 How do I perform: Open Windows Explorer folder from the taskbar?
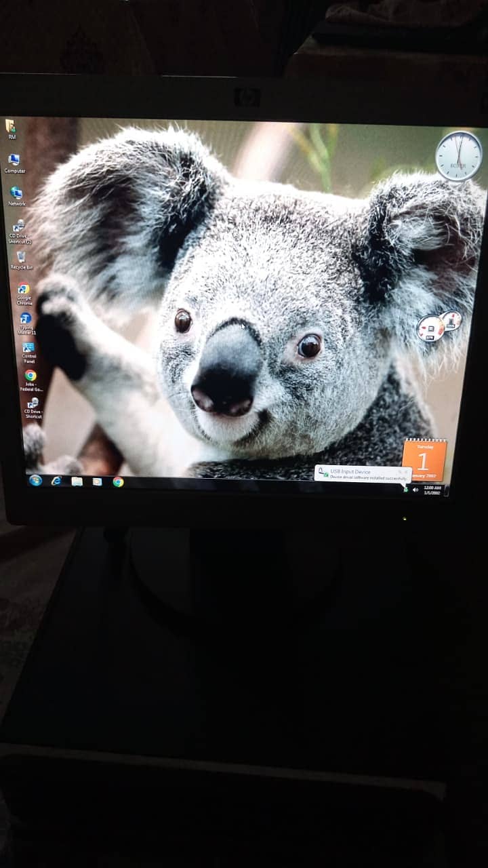point(77,481)
